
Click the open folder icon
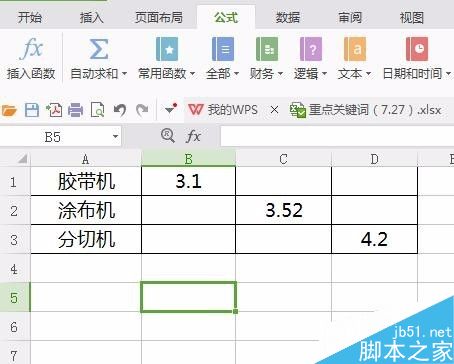point(9,110)
